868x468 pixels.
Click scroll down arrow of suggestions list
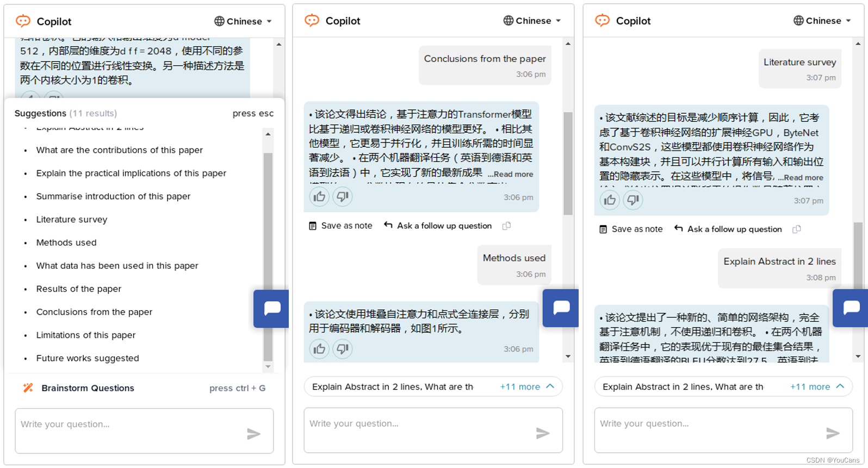point(268,367)
